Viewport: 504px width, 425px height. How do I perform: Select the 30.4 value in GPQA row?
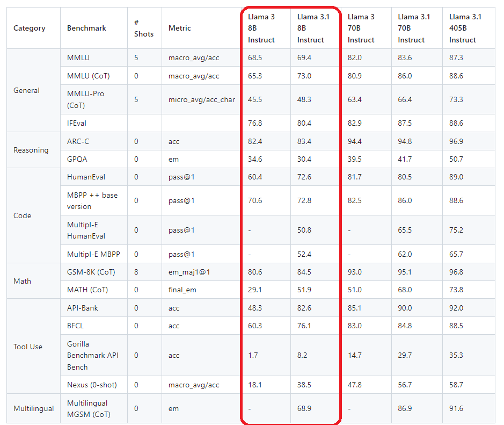pyautogui.click(x=304, y=159)
